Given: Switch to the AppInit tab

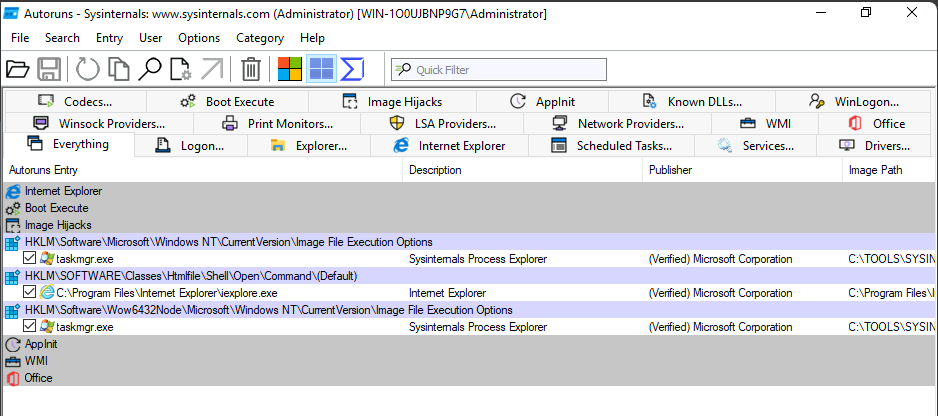Looking at the screenshot, I should (542, 102).
